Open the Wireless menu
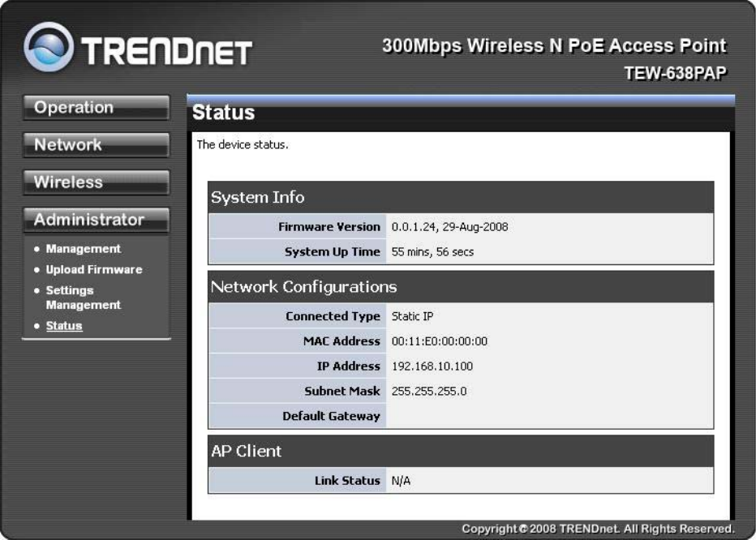The width and height of the screenshot is (756, 540). point(96,182)
